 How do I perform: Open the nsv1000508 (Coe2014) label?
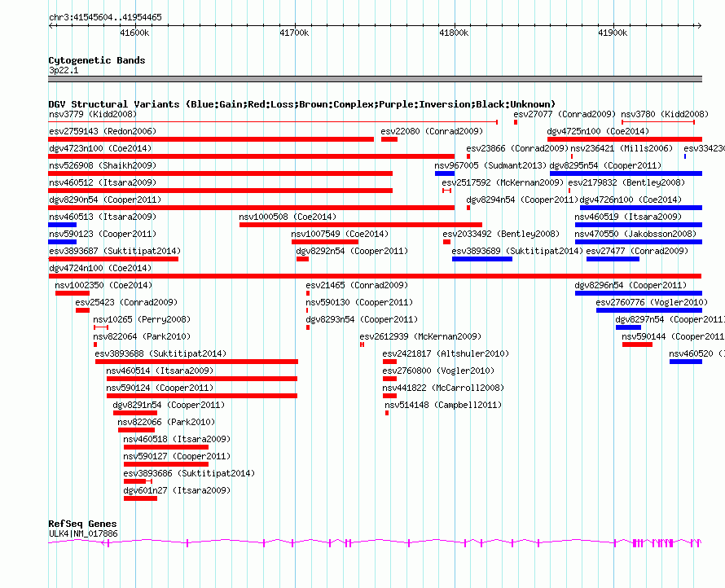click(x=288, y=217)
